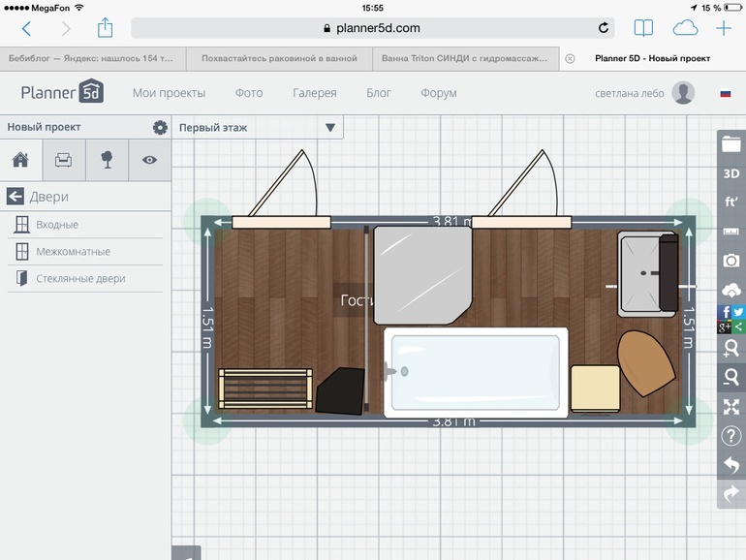The height and width of the screenshot is (560, 746).
Task: Open the Галерея menu item
Action: [314, 93]
